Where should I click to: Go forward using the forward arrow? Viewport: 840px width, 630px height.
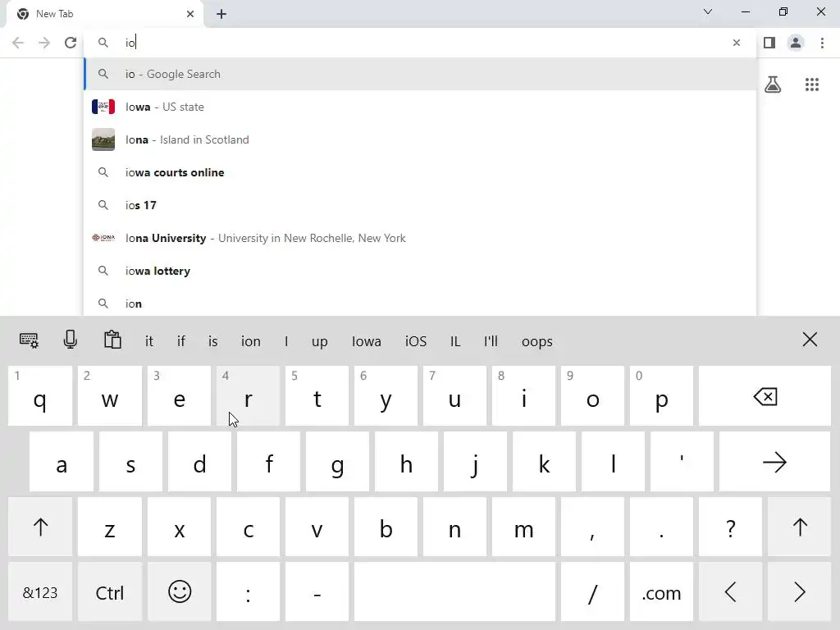point(44,43)
